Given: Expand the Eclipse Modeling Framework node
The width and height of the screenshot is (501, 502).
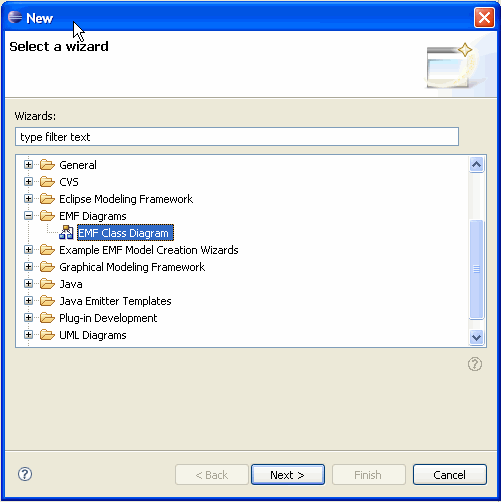Looking at the screenshot, I should [28, 199].
